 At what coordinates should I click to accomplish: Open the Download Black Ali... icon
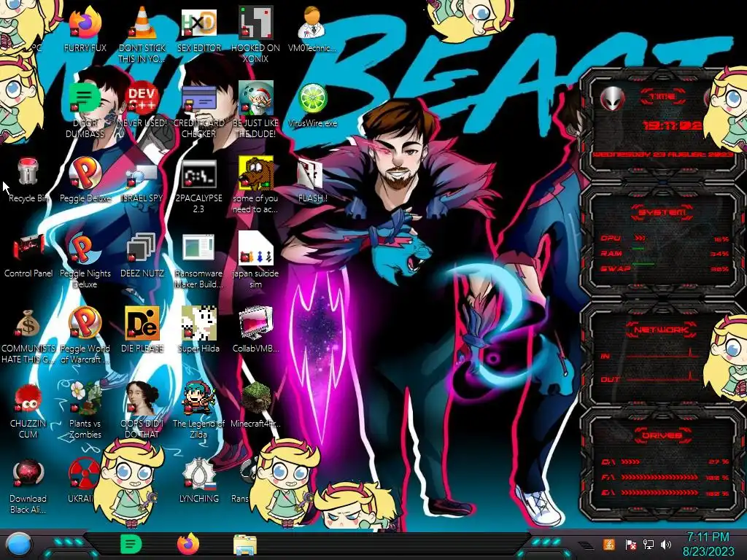[x=28, y=474]
